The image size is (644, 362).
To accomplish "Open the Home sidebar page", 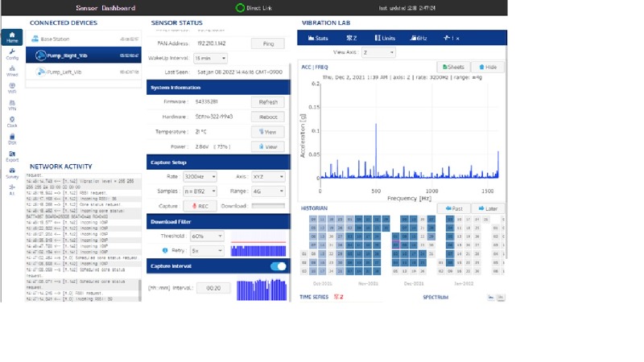I will click(x=12, y=37).
